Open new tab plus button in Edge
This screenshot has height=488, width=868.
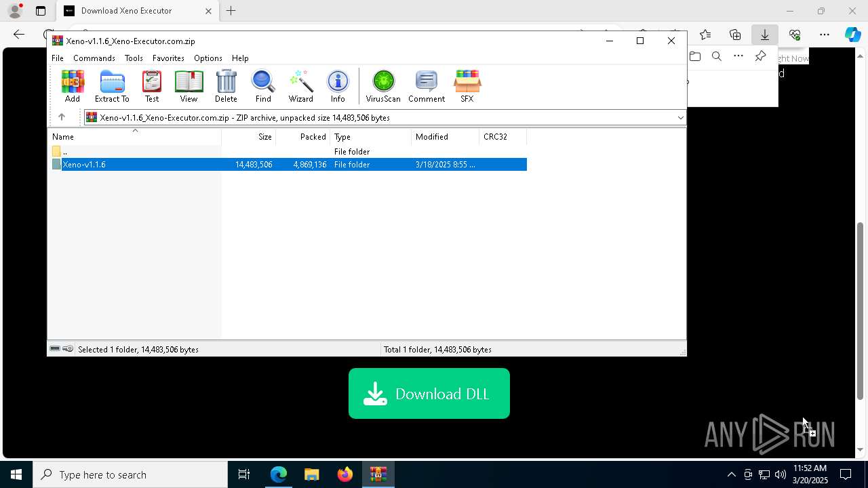[231, 11]
